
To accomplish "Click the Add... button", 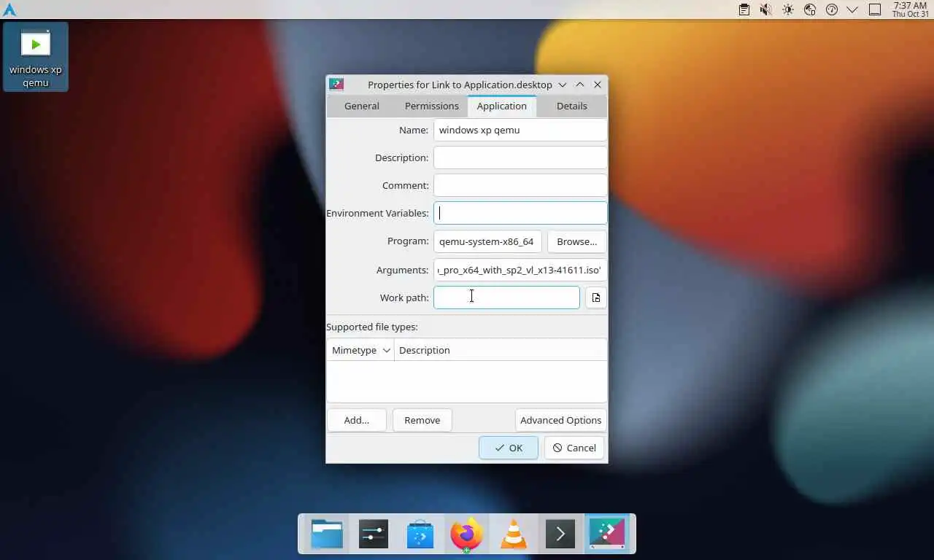I will click(x=356, y=420).
